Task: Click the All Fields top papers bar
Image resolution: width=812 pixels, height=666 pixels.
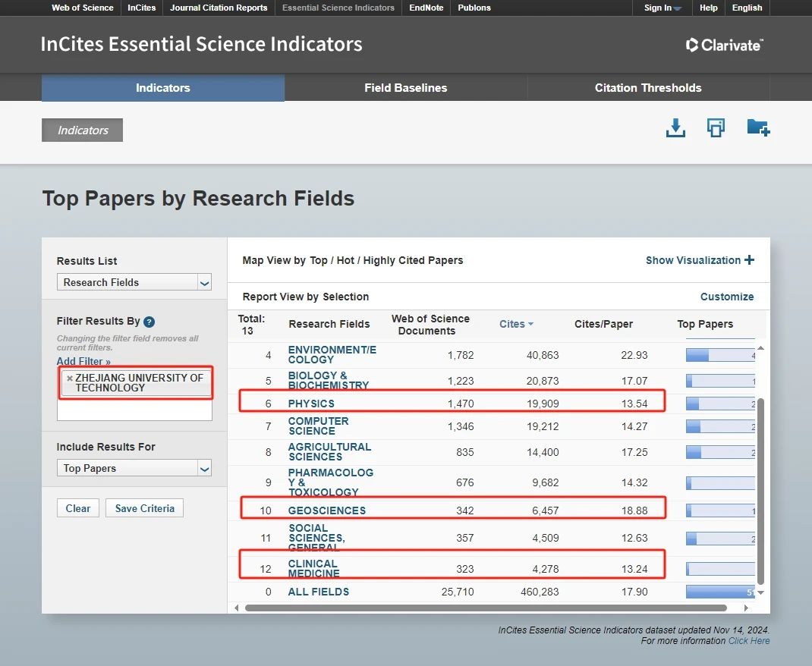Action: coord(720,592)
